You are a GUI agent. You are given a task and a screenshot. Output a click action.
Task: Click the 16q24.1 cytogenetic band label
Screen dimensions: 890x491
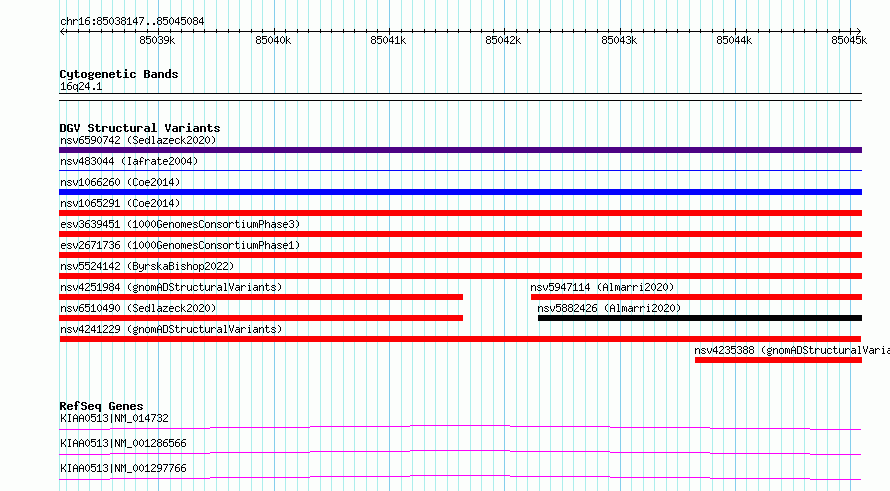point(81,87)
